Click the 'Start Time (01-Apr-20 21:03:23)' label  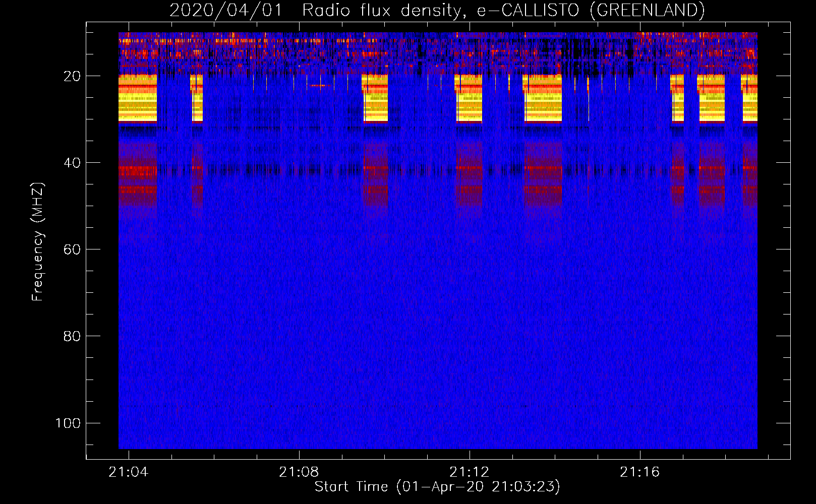click(437, 487)
